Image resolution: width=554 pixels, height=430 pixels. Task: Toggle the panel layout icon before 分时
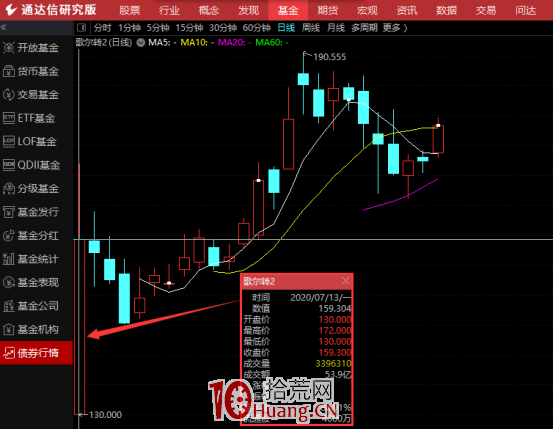[82, 27]
